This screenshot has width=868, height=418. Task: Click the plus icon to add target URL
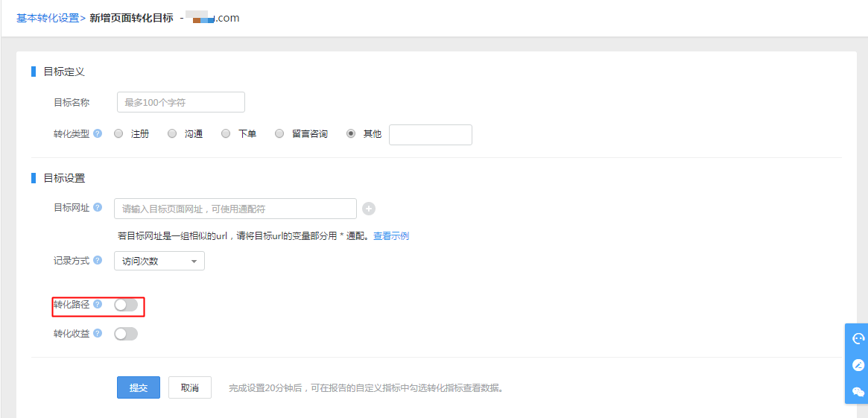click(368, 209)
